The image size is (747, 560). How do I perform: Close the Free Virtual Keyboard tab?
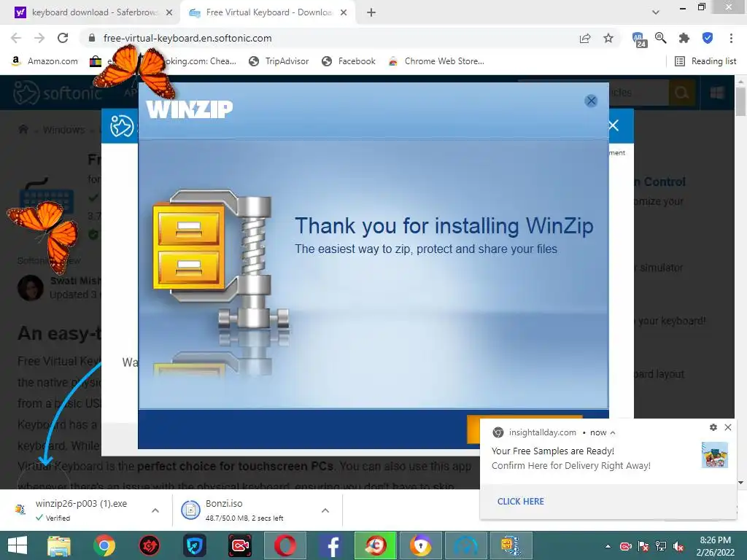(344, 13)
